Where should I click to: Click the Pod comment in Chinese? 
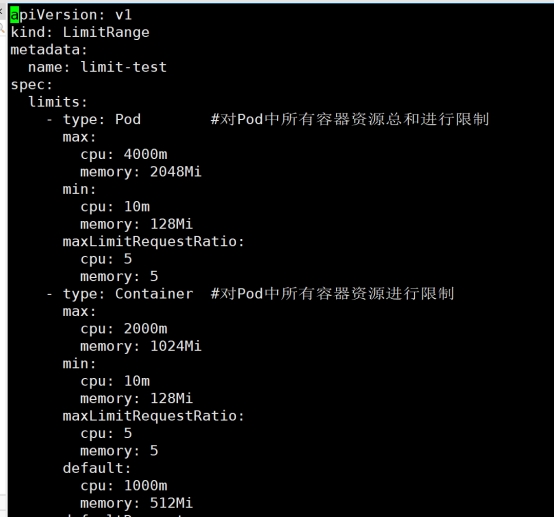point(350,119)
